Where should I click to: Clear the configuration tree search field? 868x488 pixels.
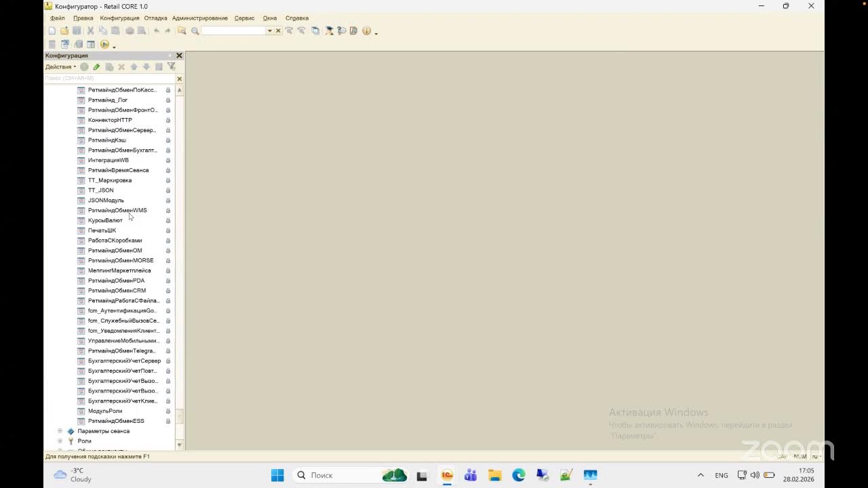[179, 79]
